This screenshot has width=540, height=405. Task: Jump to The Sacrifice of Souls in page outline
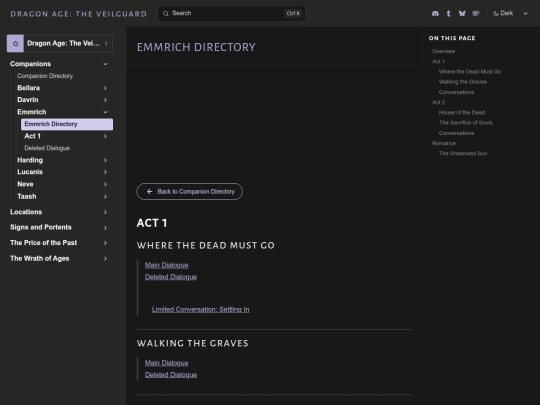pyautogui.click(x=466, y=123)
